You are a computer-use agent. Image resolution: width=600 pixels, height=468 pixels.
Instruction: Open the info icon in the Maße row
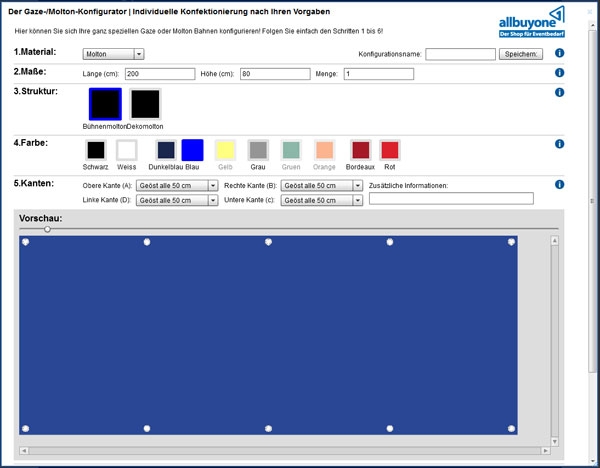(559, 72)
